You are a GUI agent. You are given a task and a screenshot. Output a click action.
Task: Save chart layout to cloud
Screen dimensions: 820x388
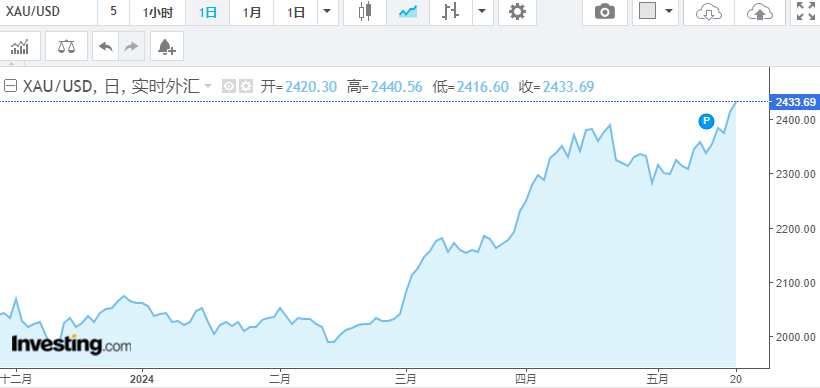pos(760,12)
